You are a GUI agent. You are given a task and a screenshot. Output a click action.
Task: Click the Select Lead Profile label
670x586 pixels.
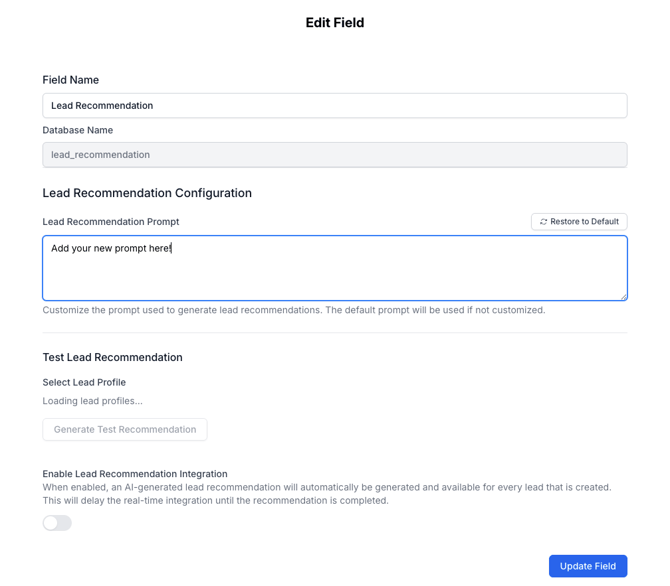84,382
